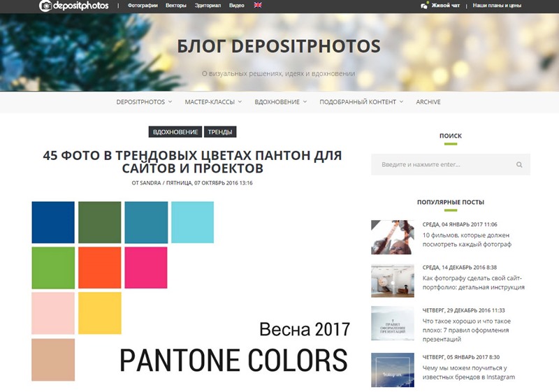Click БЛОГ DEPOSITPHOTOS header title
Image resolution: width=559 pixels, height=392 pixels.
pos(279,46)
